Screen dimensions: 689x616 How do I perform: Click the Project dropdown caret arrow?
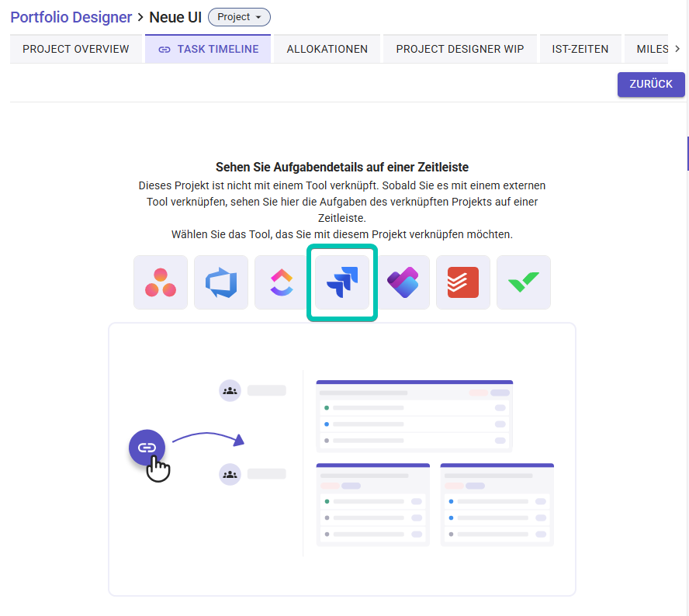[x=258, y=17]
